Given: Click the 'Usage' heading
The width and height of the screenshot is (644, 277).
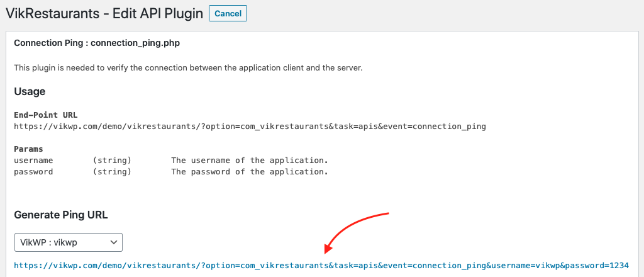Looking at the screenshot, I should click(x=30, y=91).
